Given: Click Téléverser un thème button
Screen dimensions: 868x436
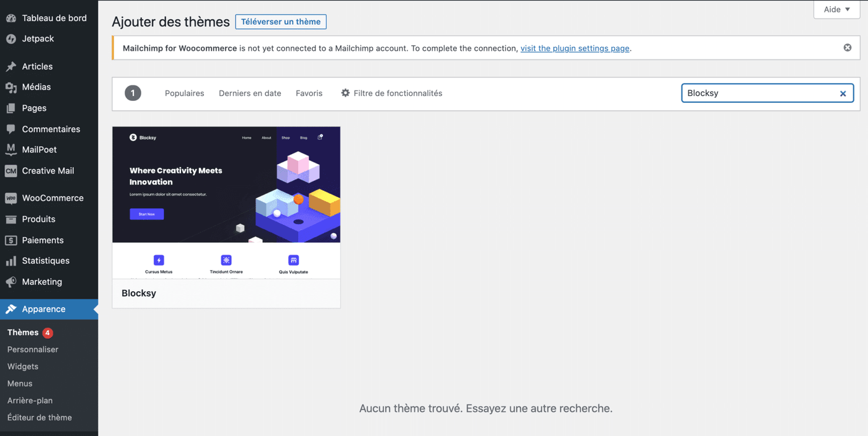Looking at the screenshot, I should coord(281,22).
